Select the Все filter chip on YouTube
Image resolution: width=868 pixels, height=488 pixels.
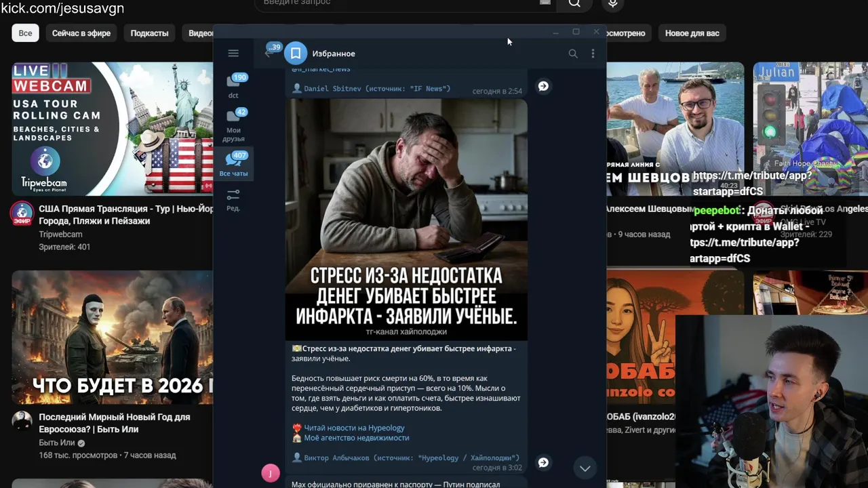pyautogui.click(x=25, y=33)
